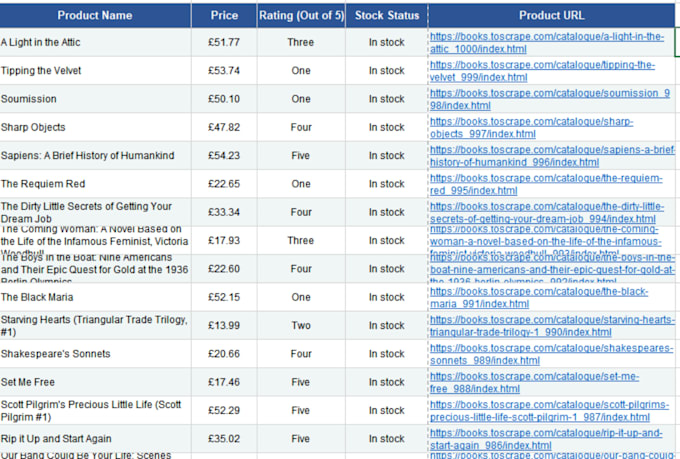Image resolution: width=680 pixels, height=459 pixels.
Task: Open The Black Maria catalogue link
Action: 539,298
